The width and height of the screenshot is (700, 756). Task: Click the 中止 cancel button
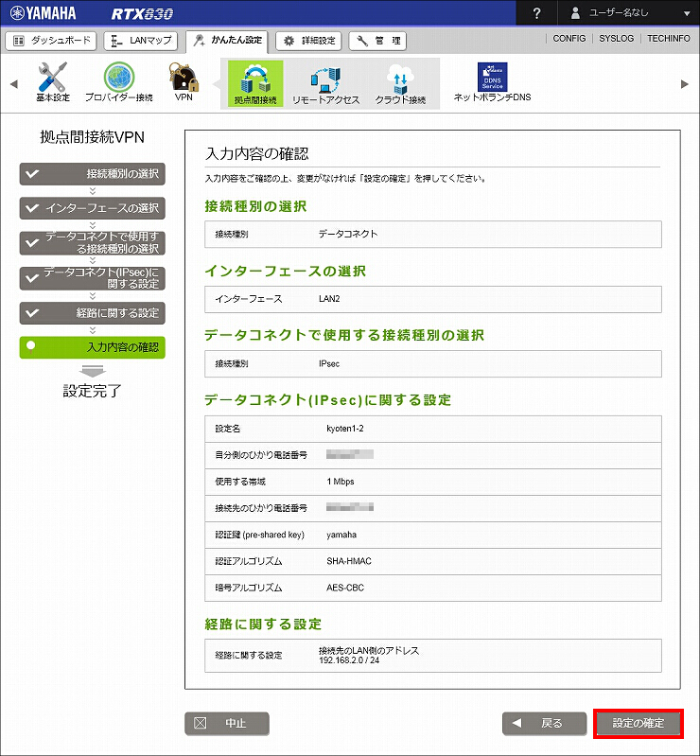(227, 723)
